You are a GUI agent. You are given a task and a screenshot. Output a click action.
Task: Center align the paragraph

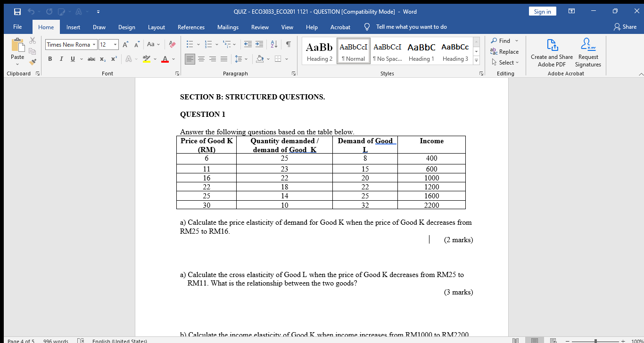coord(201,59)
